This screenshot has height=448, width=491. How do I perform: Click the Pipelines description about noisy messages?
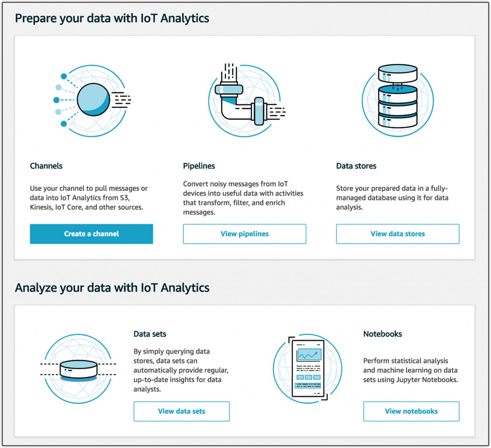tap(243, 198)
